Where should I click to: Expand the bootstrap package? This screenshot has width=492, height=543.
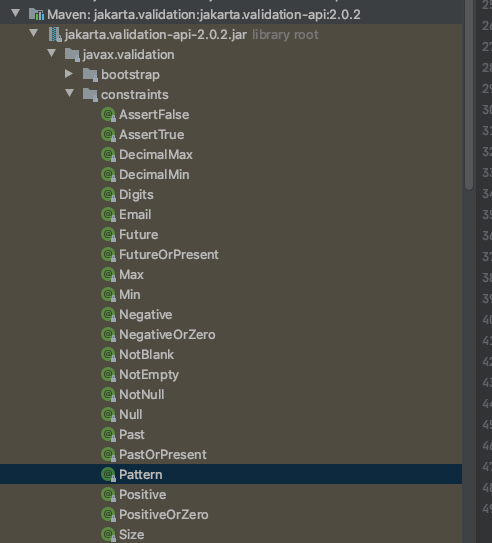pyautogui.click(x=69, y=74)
